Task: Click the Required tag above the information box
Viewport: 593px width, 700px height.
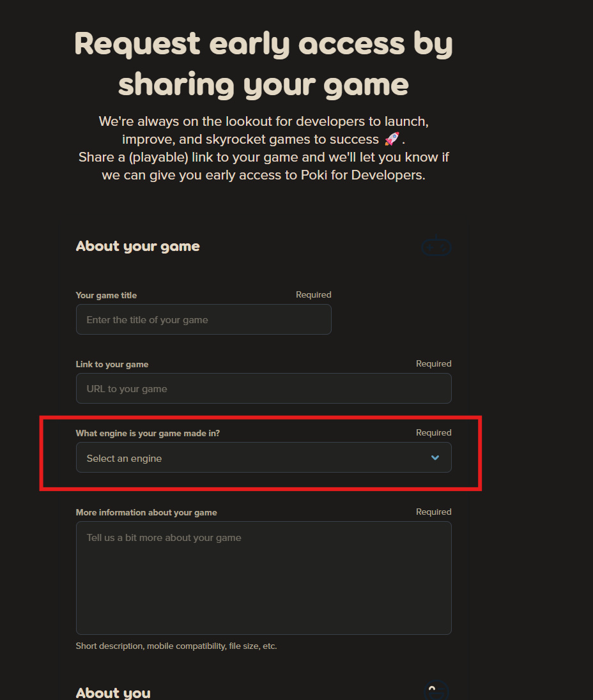Action: click(433, 512)
